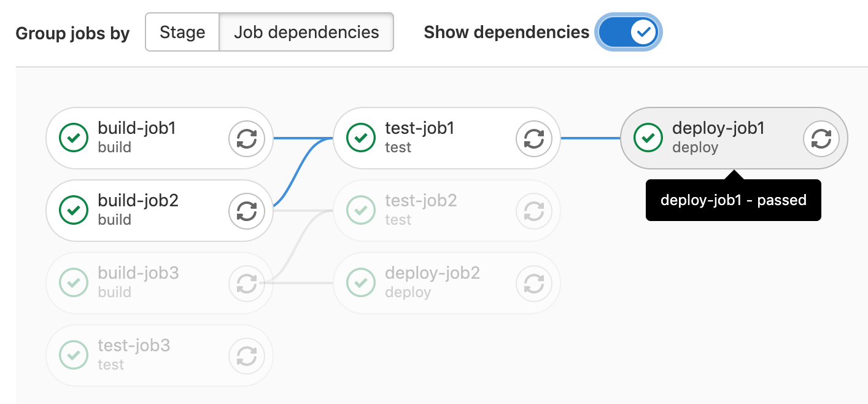Retry the deploy-job1 job
Image resolution: width=868 pixels, height=404 pixels.
(821, 139)
